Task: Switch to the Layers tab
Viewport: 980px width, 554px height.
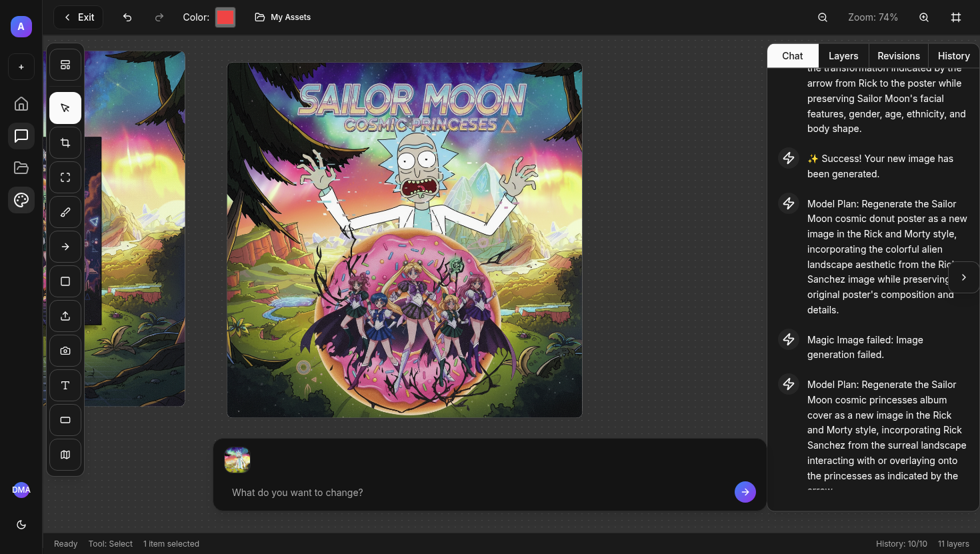Action: [x=843, y=56]
